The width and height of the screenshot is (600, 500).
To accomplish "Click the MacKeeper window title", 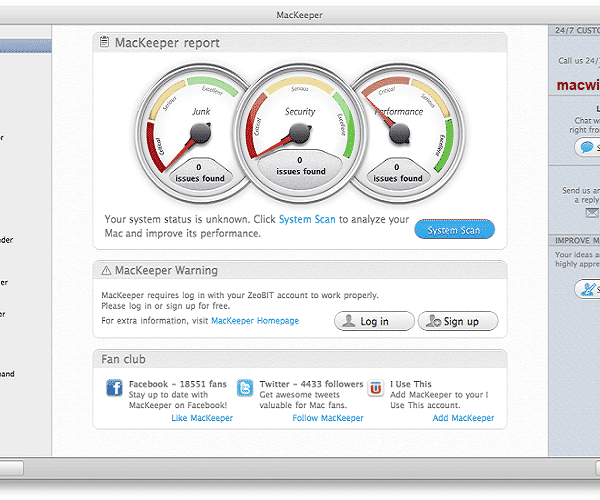I will pyautogui.click(x=300, y=15).
